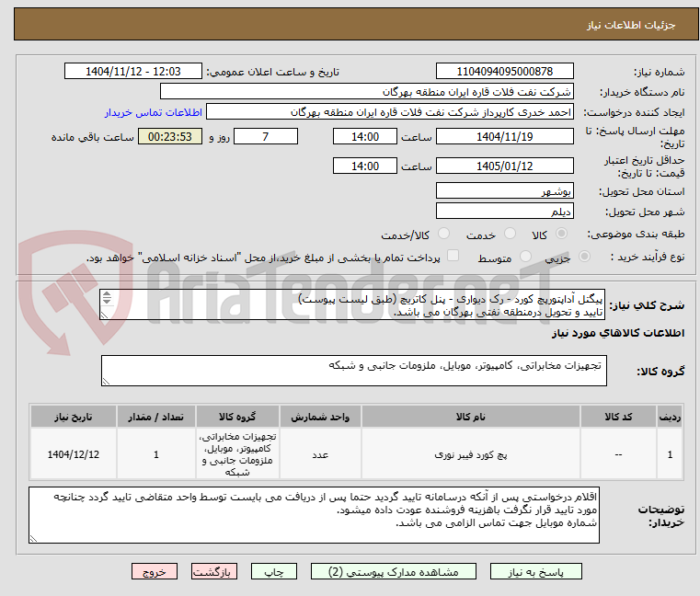Click the بازگشت back button
The height and width of the screenshot is (596, 700).
[213, 571]
